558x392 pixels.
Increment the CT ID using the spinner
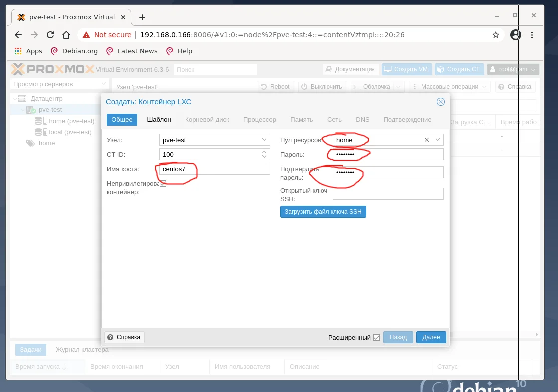(x=265, y=152)
